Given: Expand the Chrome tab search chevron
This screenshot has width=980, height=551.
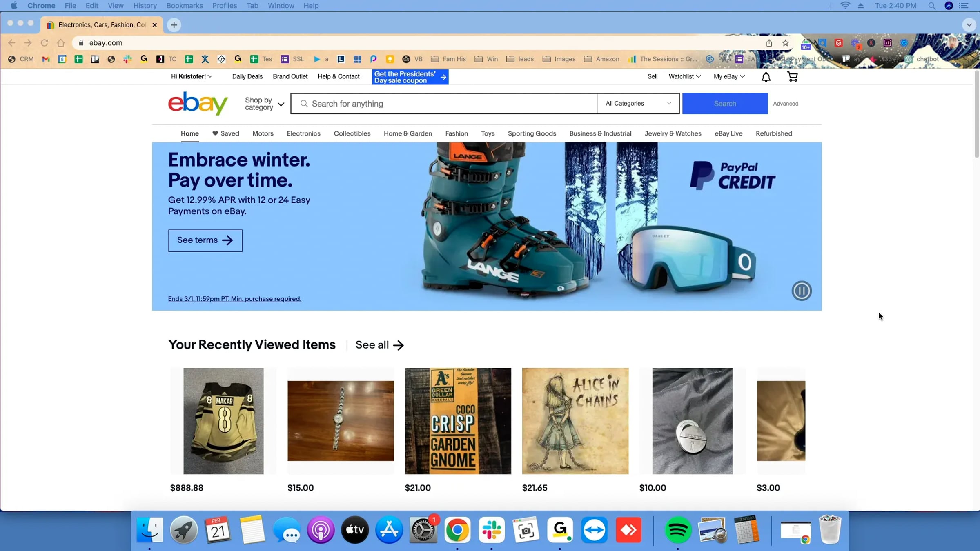Looking at the screenshot, I should (969, 25).
